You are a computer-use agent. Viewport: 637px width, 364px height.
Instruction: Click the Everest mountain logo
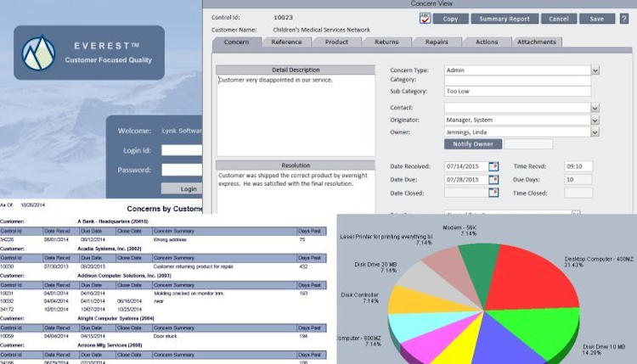pyautogui.click(x=38, y=53)
